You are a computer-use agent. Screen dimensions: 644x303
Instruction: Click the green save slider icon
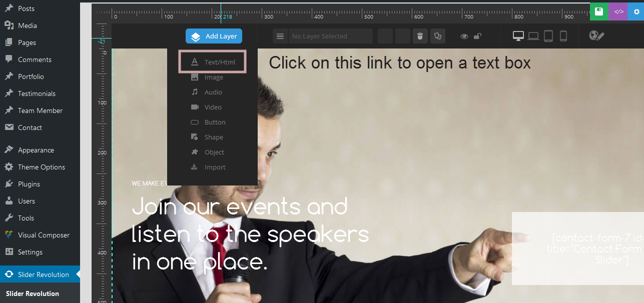tap(599, 11)
